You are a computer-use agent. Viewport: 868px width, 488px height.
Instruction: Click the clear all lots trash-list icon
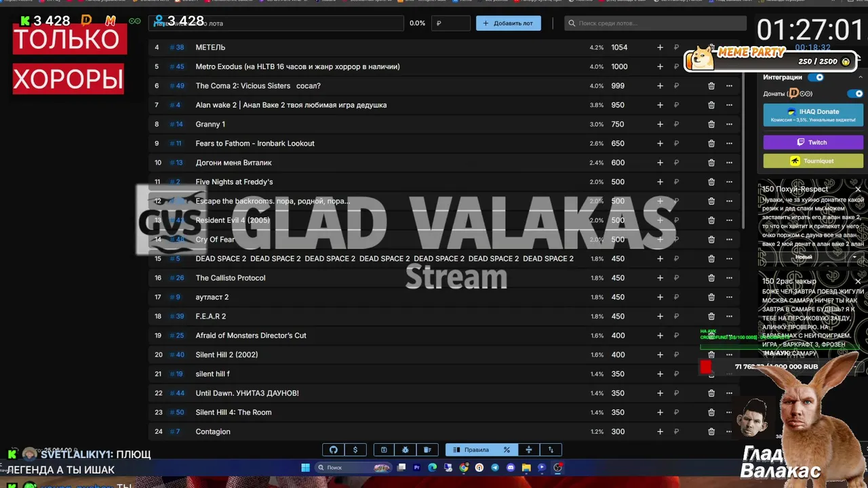(x=427, y=450)
